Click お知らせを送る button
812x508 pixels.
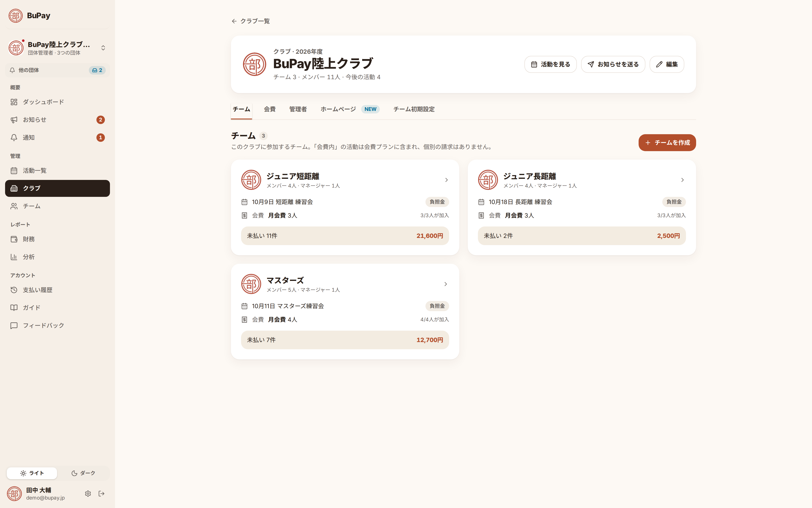pos(613,64)
